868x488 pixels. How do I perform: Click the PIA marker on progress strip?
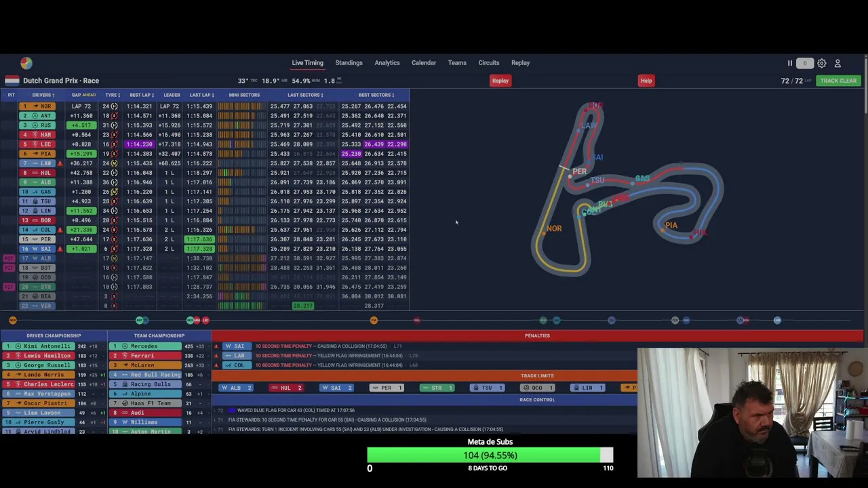pyautogui.click(x=374, y=320)
